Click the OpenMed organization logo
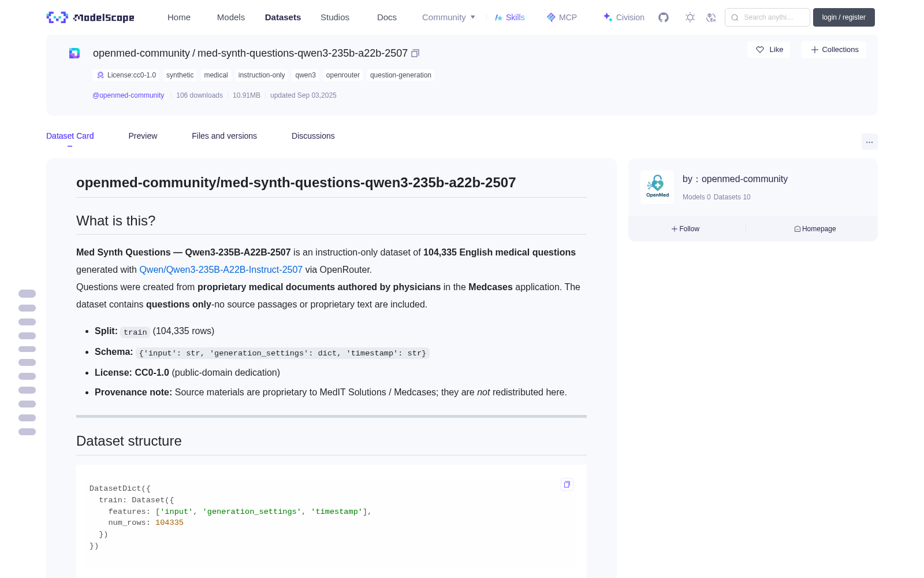 click(x=657, y=187)
